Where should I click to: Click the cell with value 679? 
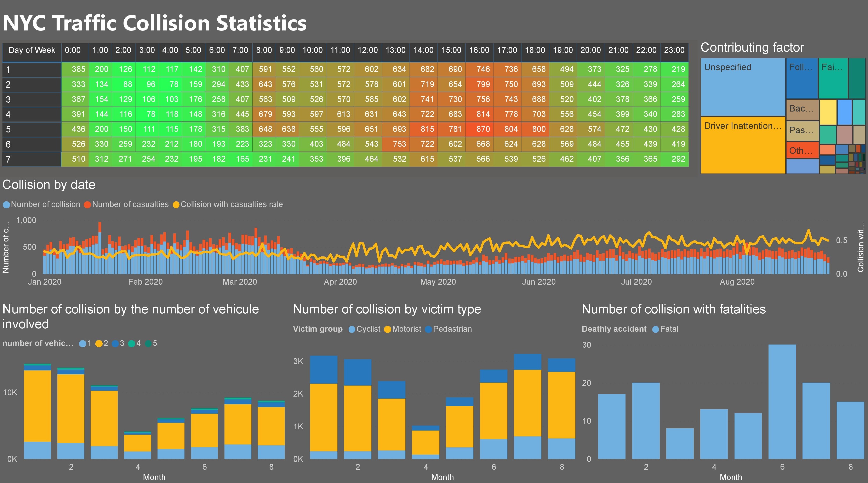[x=264, y=114]
